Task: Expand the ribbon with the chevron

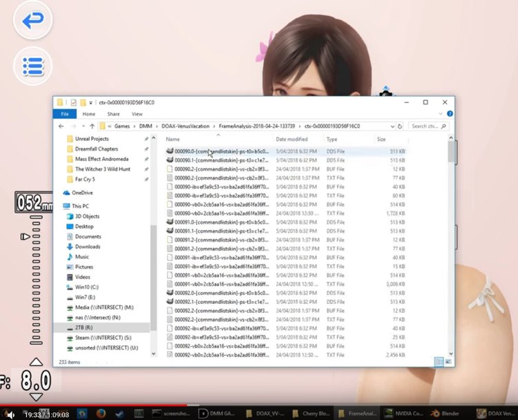Action: click(441, 114)
